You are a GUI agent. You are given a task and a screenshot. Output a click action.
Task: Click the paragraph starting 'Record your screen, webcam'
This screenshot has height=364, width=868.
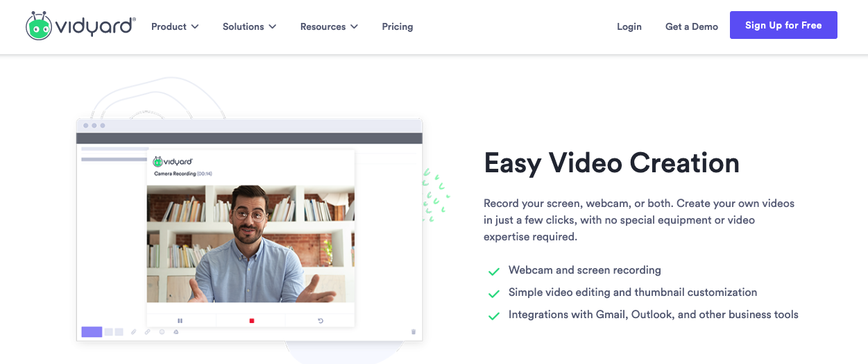click(x=639, y=220)
